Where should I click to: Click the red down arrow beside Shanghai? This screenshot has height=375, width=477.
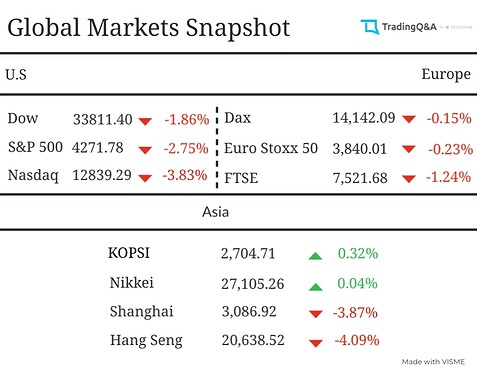[315, 314]
